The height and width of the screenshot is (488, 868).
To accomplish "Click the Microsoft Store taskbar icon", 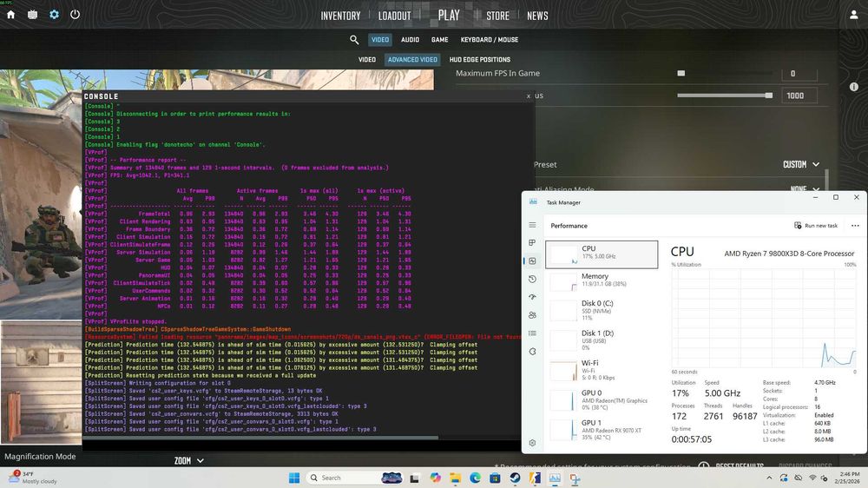I will click(x=495, y=478).
